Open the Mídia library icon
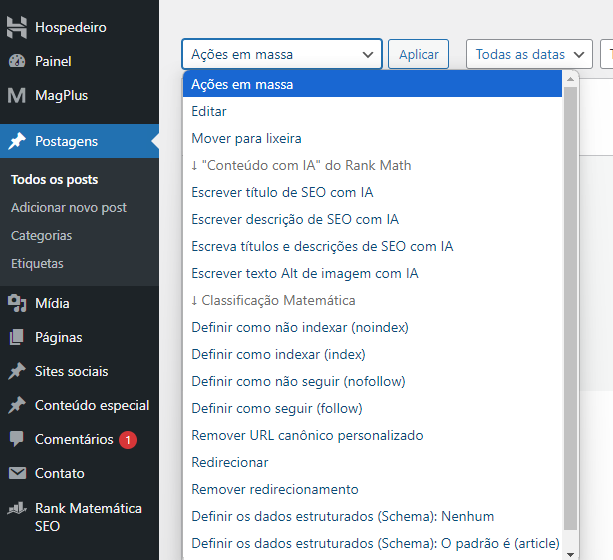 17,303
